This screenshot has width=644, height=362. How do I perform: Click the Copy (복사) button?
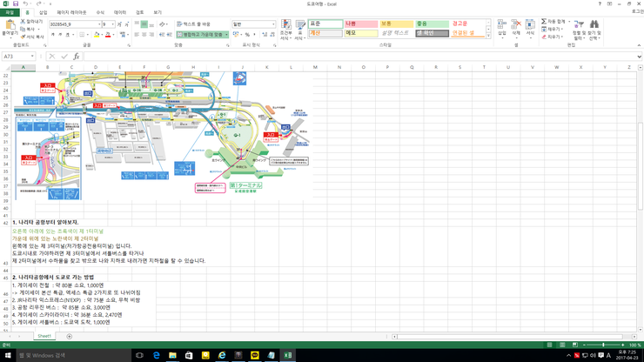pyautogui.click(x=29, y=30)
